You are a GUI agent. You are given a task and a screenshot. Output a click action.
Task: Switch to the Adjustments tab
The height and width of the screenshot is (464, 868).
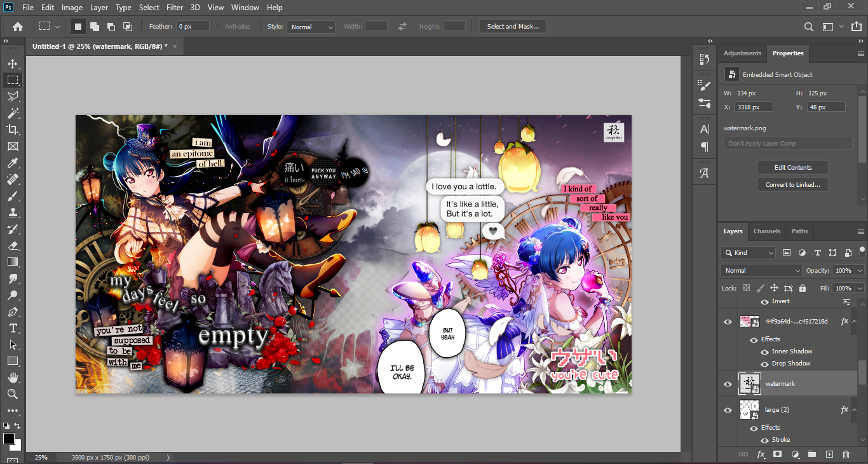pyautogui.click(x=742, y=53)
